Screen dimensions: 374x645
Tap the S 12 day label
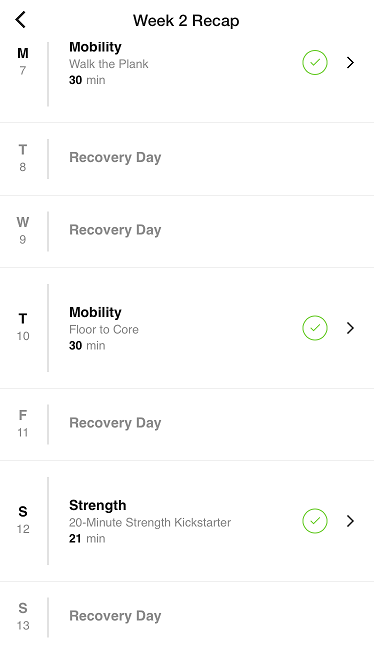pos(23,520)
